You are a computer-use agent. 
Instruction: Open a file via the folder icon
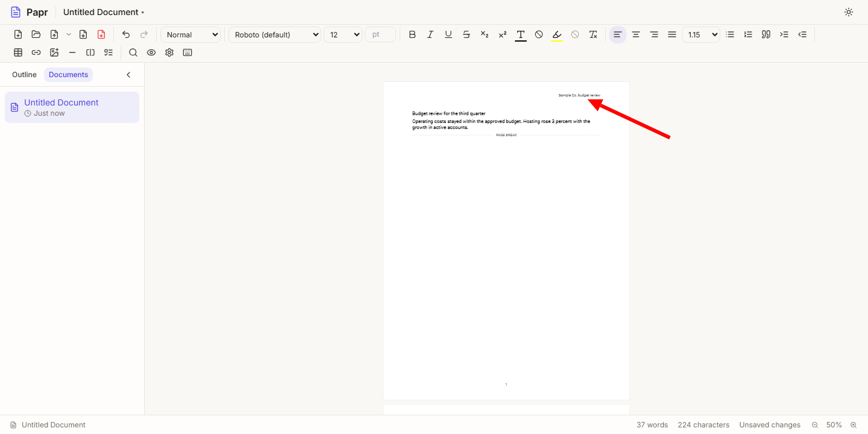[36, 34]
